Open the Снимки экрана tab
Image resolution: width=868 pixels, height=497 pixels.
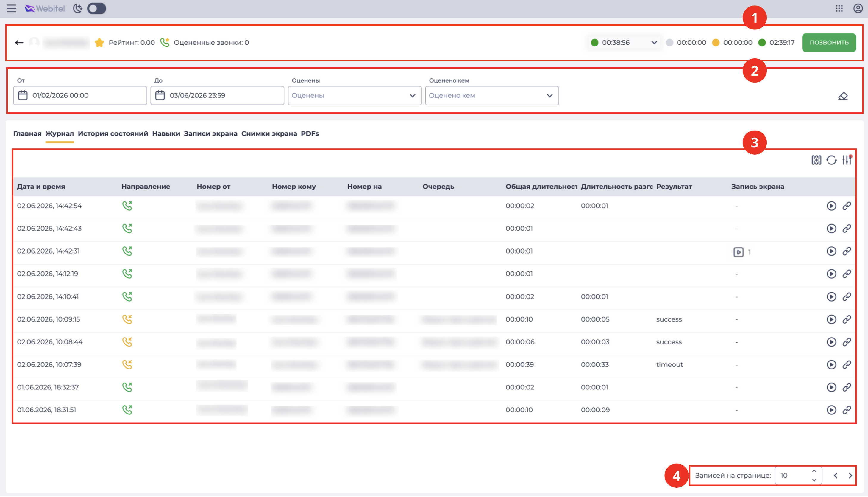click(x=269, y=133)
